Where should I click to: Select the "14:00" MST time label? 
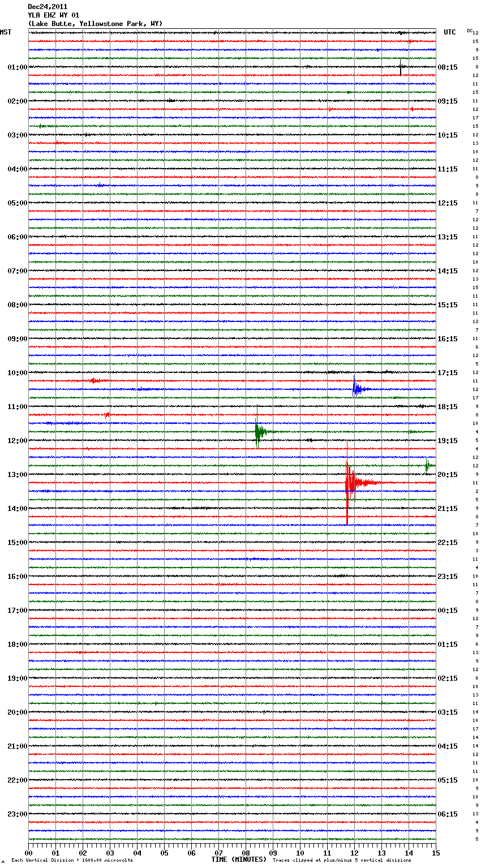[x=17, y=509]
